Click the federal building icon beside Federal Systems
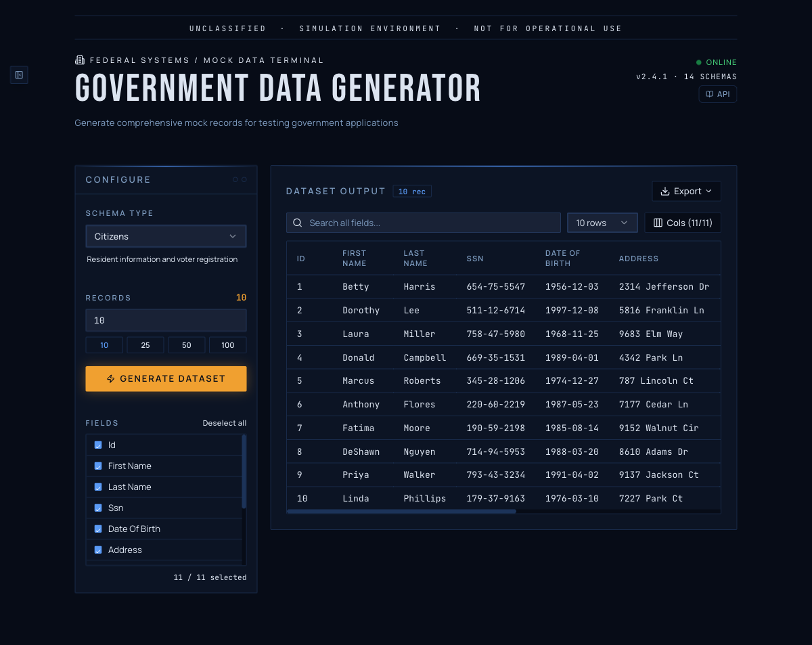This screenshot has width=812, height=645. (80, 60)
